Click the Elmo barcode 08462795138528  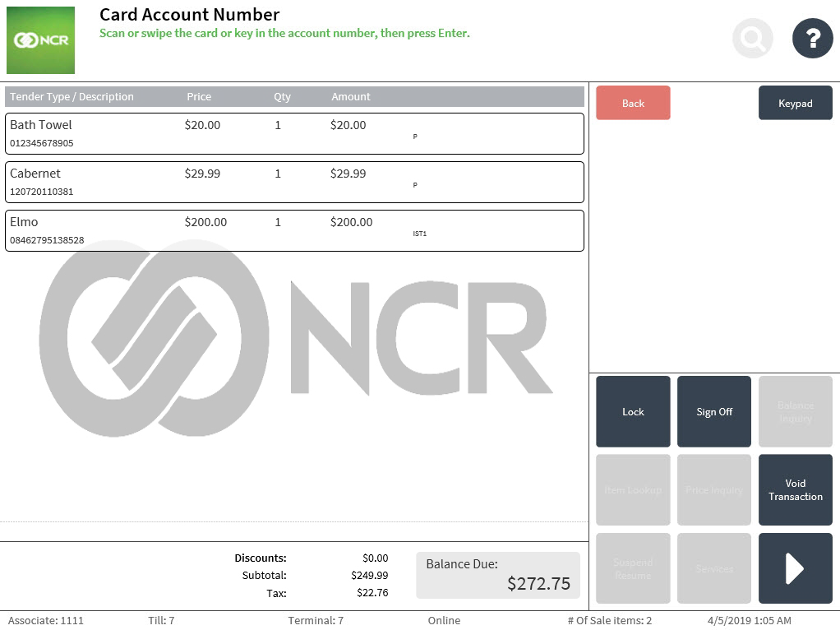point(47,240)
